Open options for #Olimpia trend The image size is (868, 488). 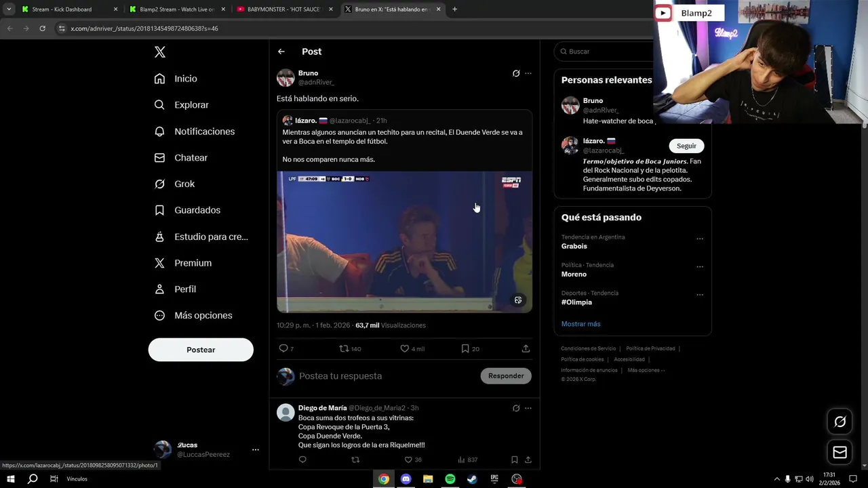(x=700, y=294)
